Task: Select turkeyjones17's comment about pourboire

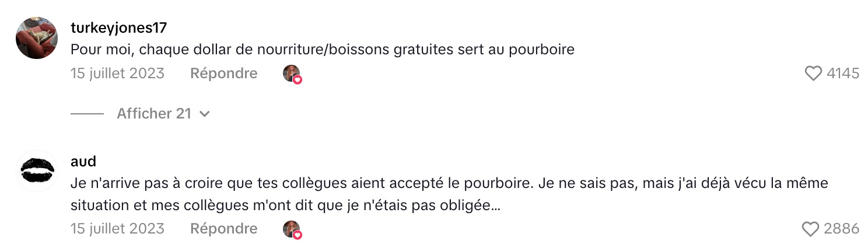Action: coord(322,50)
